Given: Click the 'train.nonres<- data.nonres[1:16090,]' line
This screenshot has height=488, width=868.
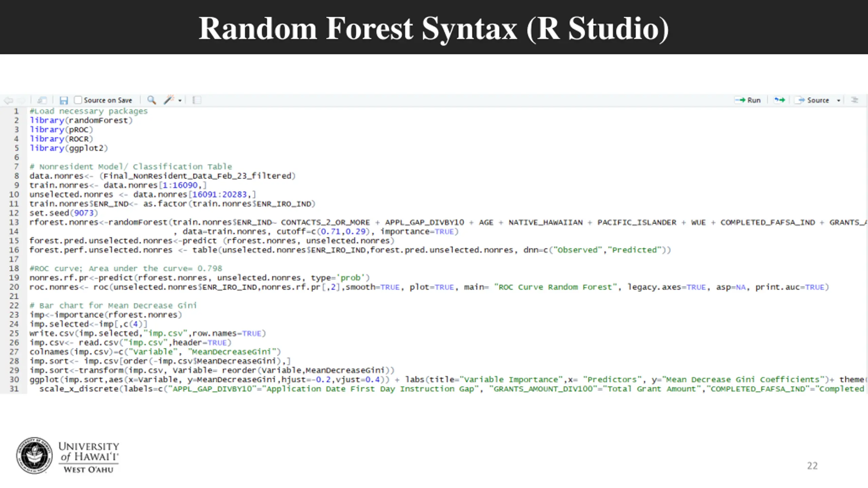Looking at the screenshot, I should (x=118, y=185).
